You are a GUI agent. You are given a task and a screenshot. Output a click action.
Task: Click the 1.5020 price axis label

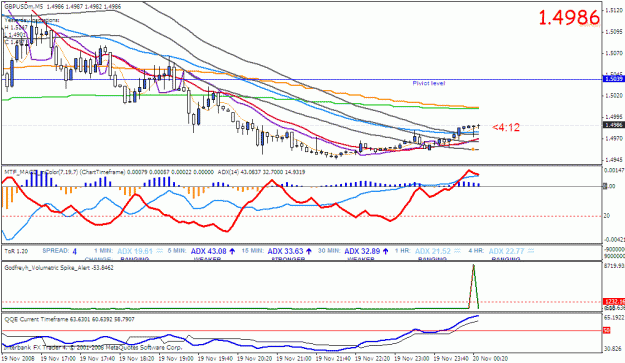tap(614, 96)
